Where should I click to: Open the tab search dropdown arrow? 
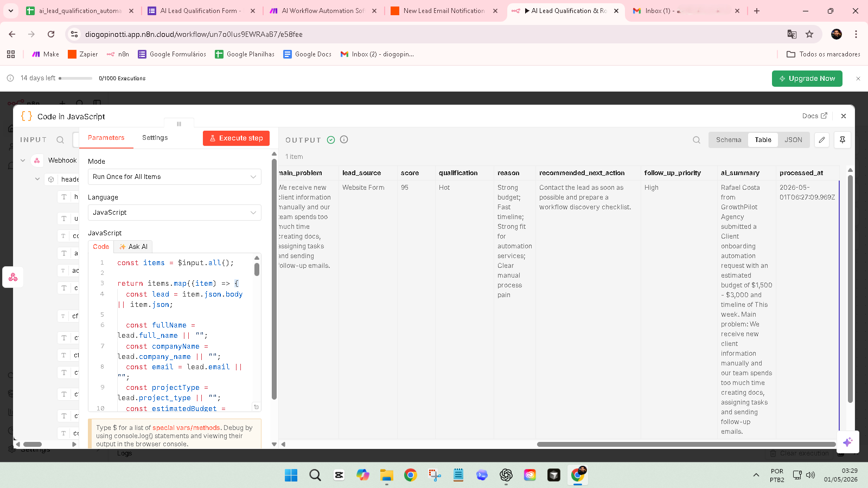(x=11, y=11)
